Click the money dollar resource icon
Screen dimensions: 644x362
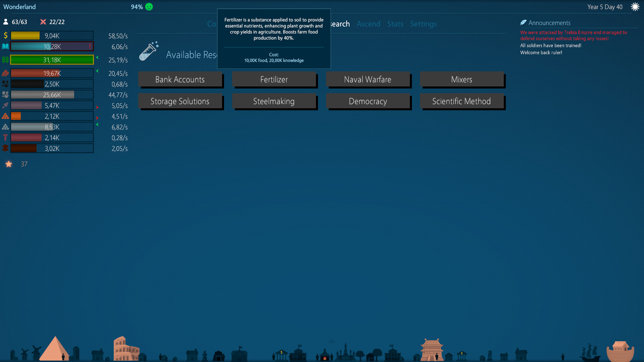[x=5, y=35]
